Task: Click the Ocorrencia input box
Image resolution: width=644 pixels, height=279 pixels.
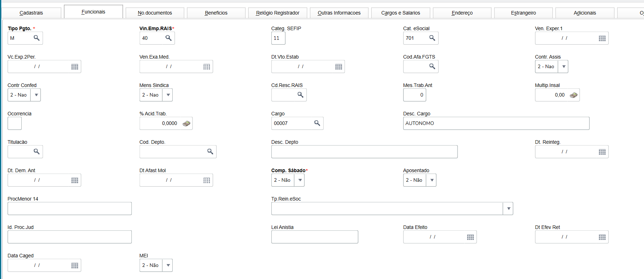Action: (x=15, y=123)
